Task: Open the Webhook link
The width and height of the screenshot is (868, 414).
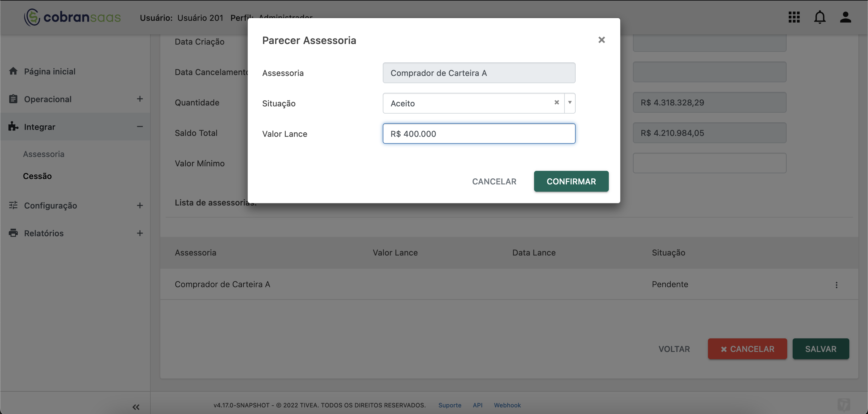Action: coord(507,405)
